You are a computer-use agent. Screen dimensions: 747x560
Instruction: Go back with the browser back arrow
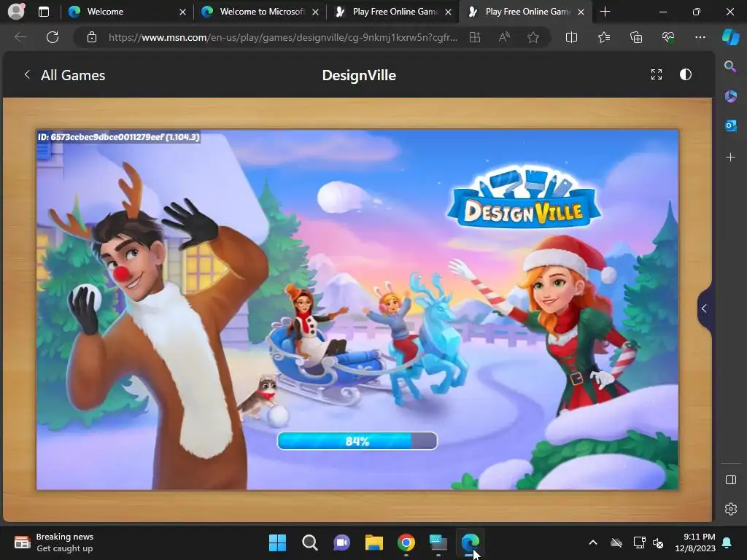[20, 37]
